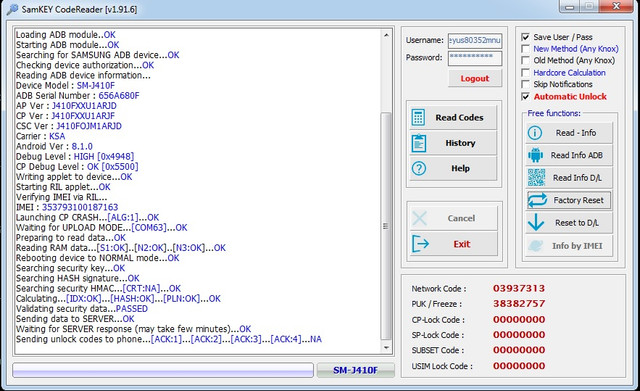Uncheck the Save User / Pass checkbox

pos(526,37)
